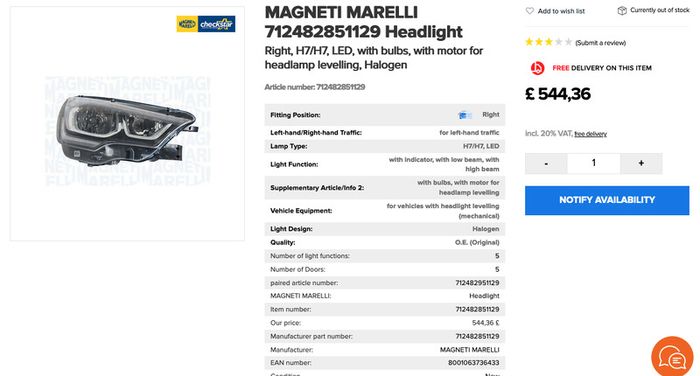Increase quantity with the plus button
The width and height of the screenshot is (700, 376).
coord(641,163)
